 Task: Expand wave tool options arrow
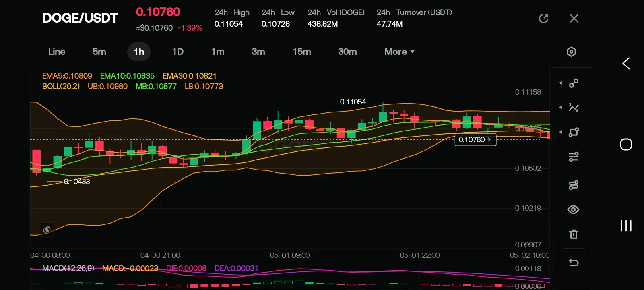(x=561, y=108)
